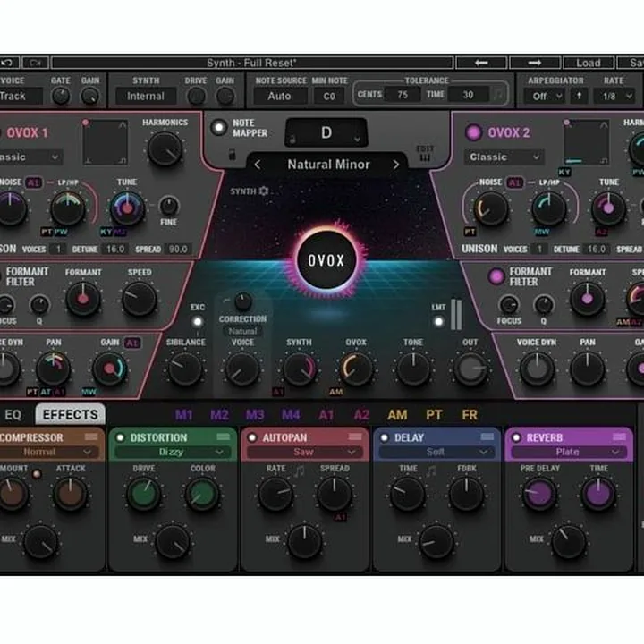Open Delay module menu icon
This screenshot has width=644, height=644.
[x=487, y=437]
